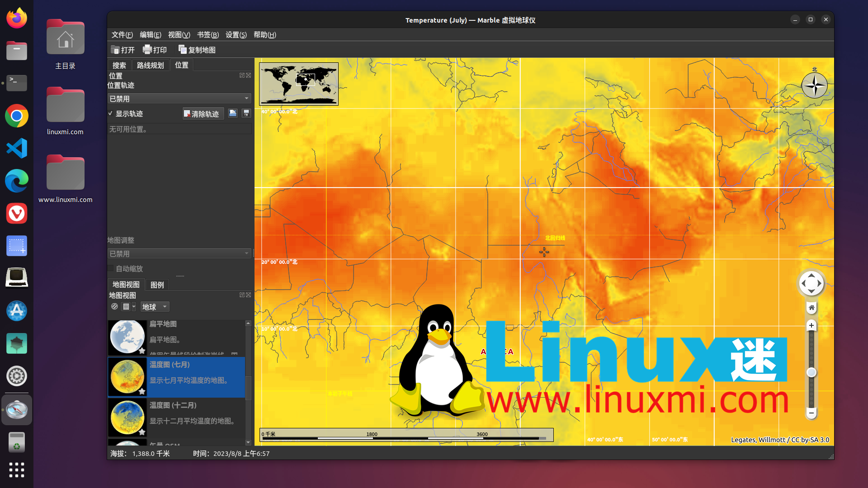Launch Visual Studio Code from the dock
Image resolution: width=868 pixels, height=488 pixels.
point(17,148)
